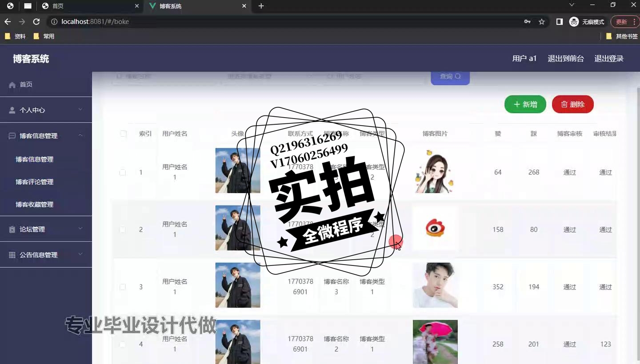Click the 首页 home icon in sidebar
The width and height of the screenshot is (640, 364).
click(x=12, y=85)
